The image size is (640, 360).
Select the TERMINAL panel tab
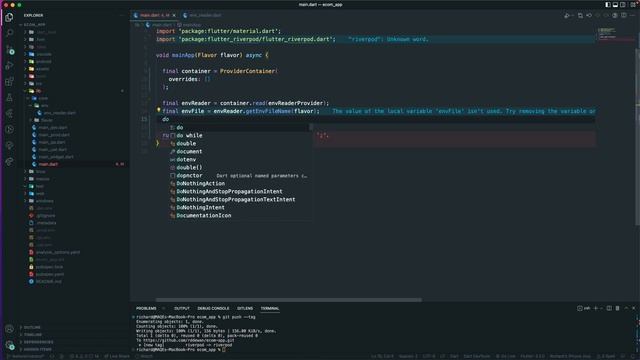[270, 308]
